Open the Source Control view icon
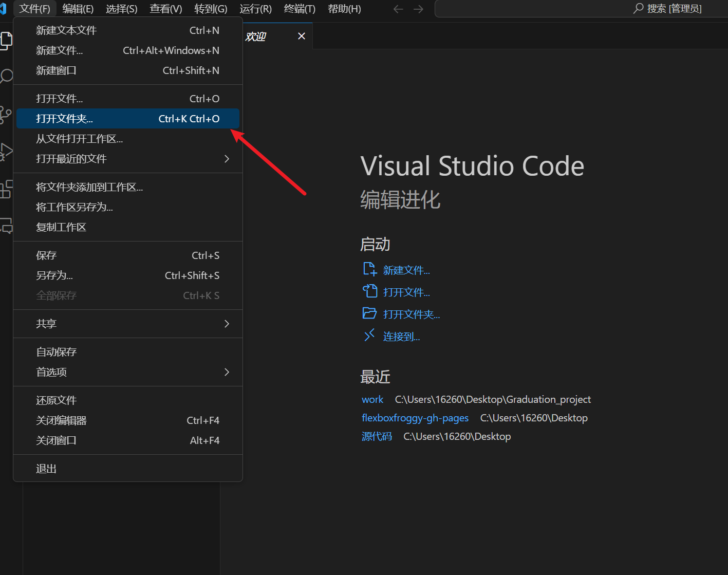Image resolution: width=728 pixels, height=575 pixels. point(5,115)
